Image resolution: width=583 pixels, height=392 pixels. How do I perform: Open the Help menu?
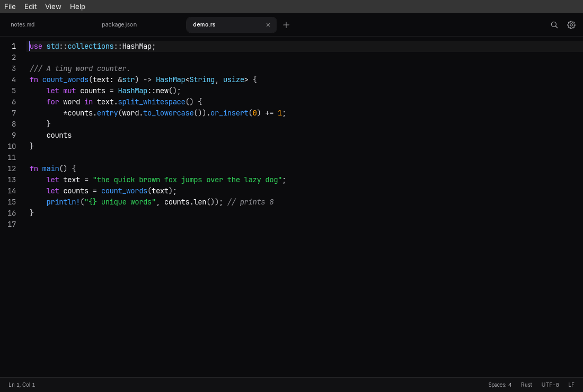[78, 7]
